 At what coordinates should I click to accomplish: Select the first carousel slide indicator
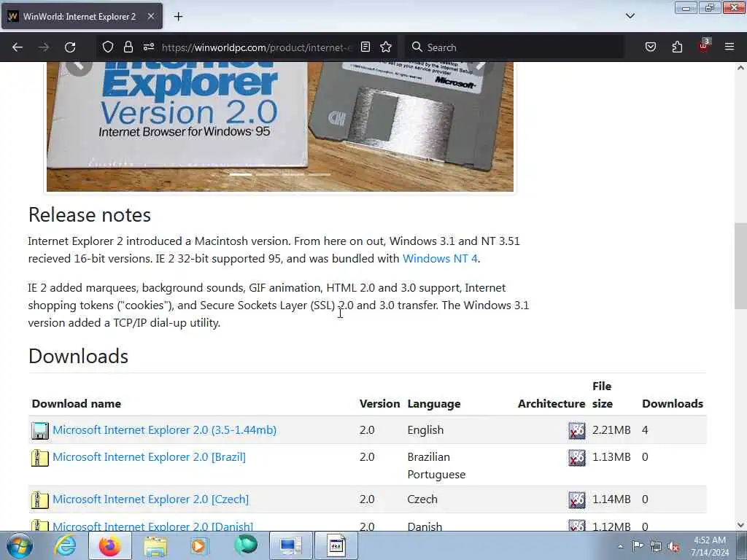point(241,175)
